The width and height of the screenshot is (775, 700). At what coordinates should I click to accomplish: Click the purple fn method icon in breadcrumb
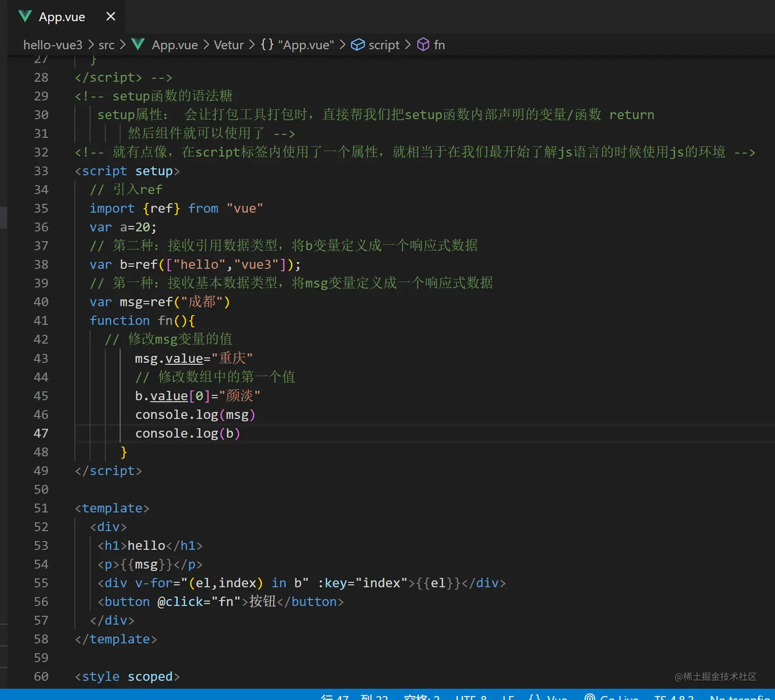(423, 45)
